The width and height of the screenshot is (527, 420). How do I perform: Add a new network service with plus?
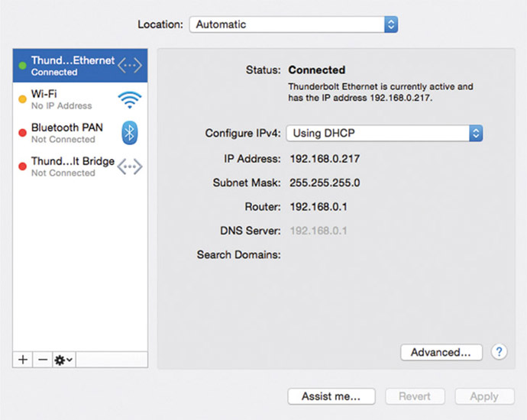[23, 360]
